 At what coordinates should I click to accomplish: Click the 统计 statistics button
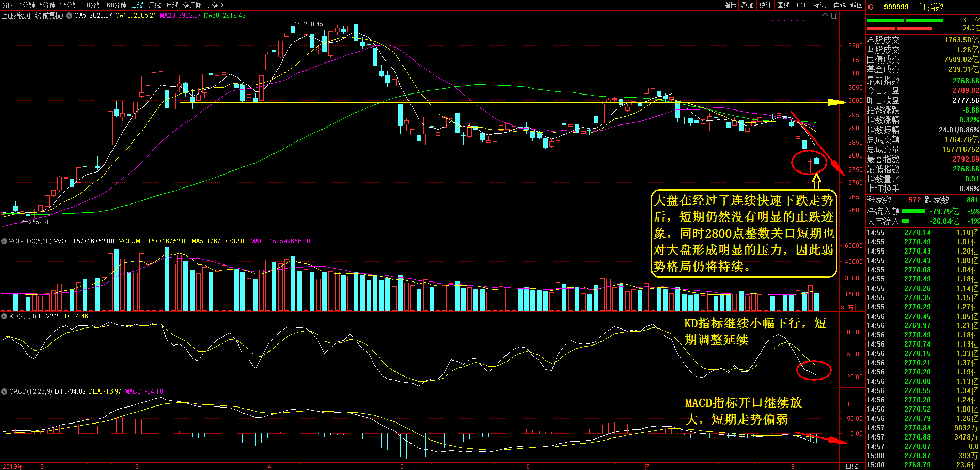pyautogui.click(x=765, y=5)
